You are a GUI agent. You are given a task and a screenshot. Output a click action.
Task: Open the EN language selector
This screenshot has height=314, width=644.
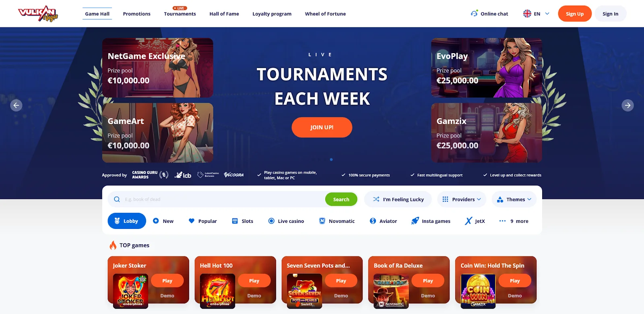536,14
